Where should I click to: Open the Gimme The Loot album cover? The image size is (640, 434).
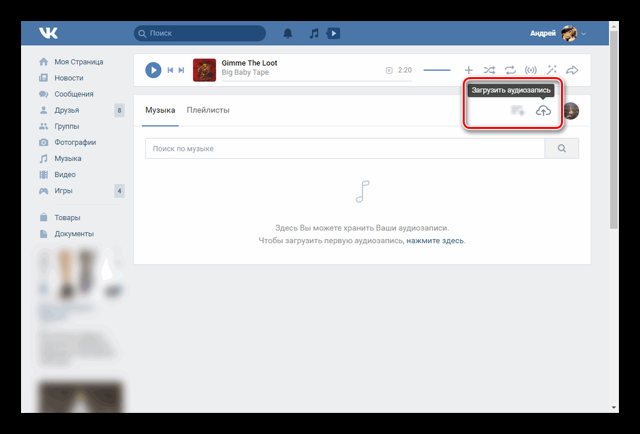(x=204, y=70)
